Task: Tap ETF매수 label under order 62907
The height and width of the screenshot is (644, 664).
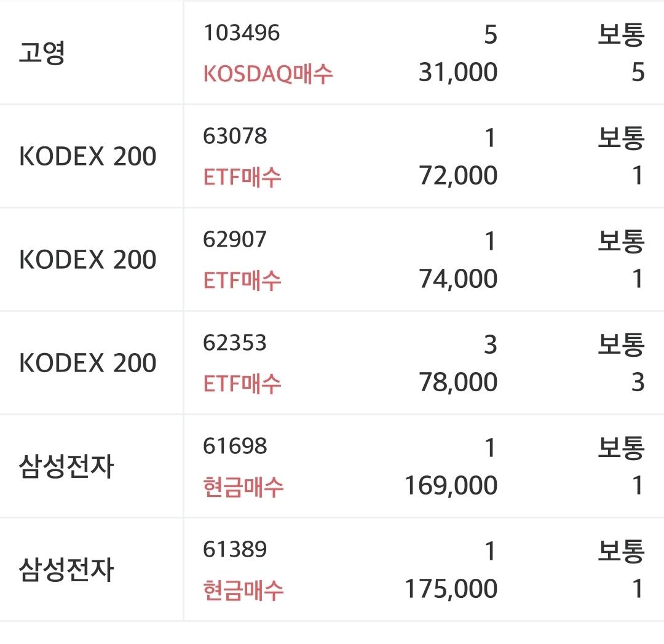Action: (x=242, y=280)
